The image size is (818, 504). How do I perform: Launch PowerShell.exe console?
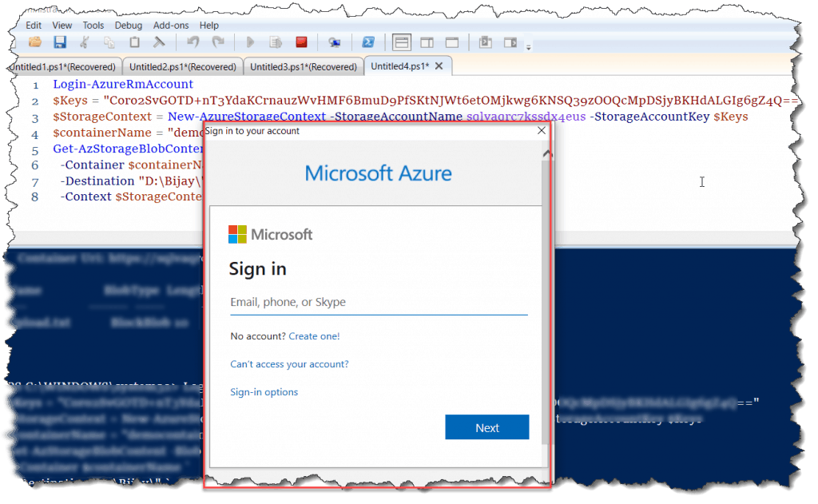[x=369, y=42]
